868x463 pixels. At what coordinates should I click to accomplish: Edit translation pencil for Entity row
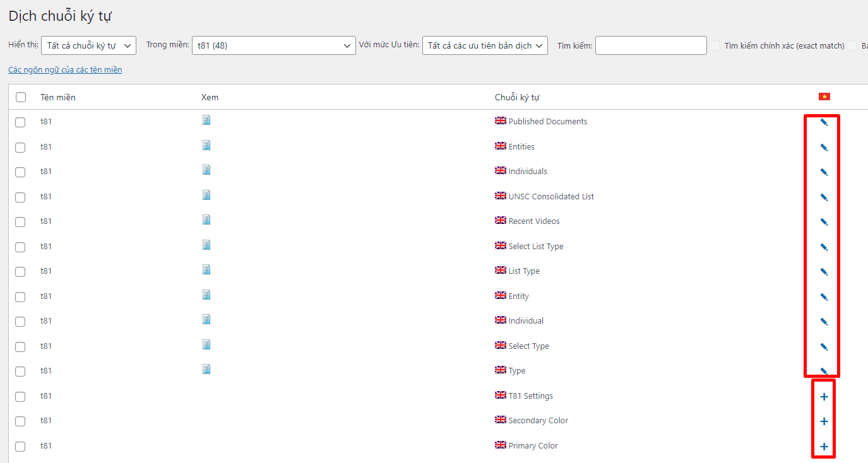[824, 297]
